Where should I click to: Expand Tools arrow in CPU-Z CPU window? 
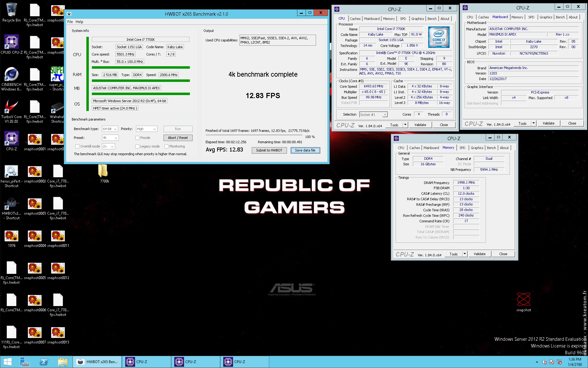(x=405, y=125)
